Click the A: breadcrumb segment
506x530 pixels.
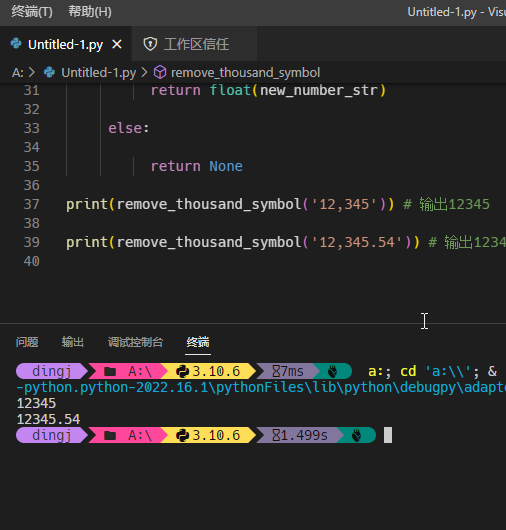tap(18, 72)
